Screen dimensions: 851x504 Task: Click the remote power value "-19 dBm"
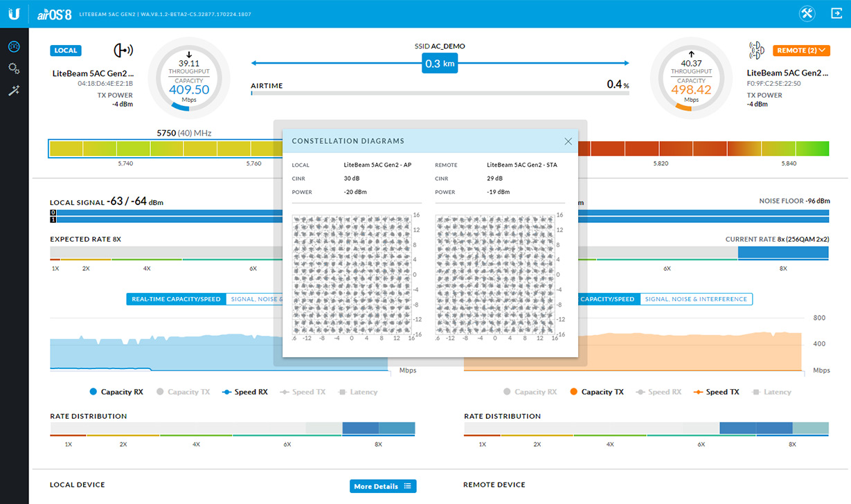498,192
